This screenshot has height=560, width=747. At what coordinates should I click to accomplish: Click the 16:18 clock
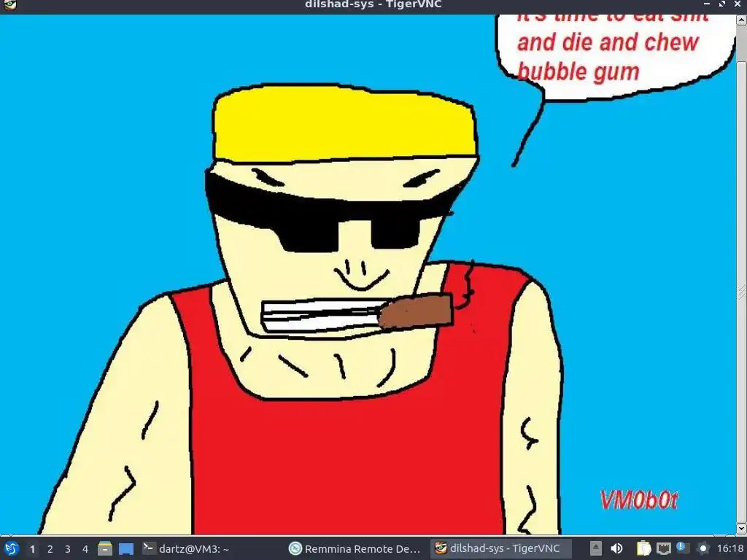coord(730,548)
